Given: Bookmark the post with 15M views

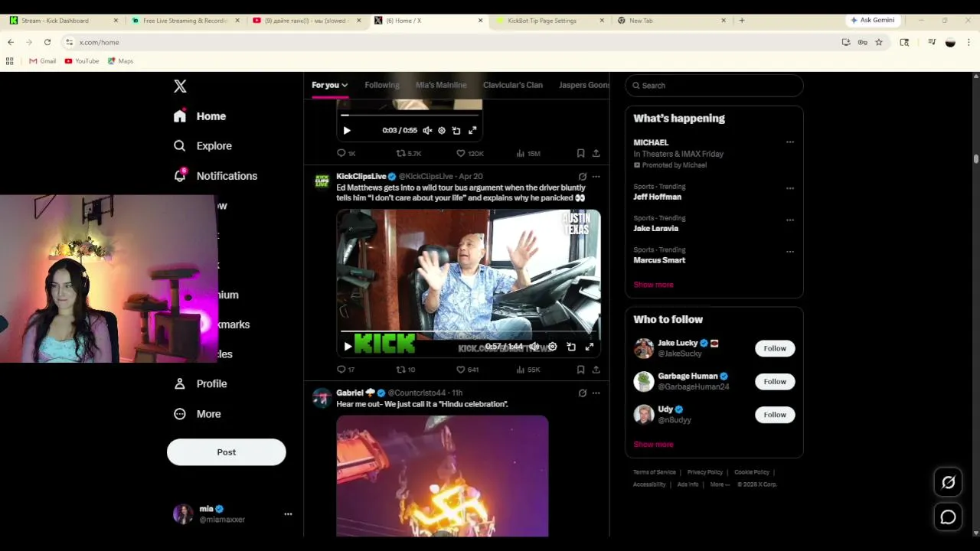Looking at the screenshot, I should pyautogui.click(x=580, y=153).
